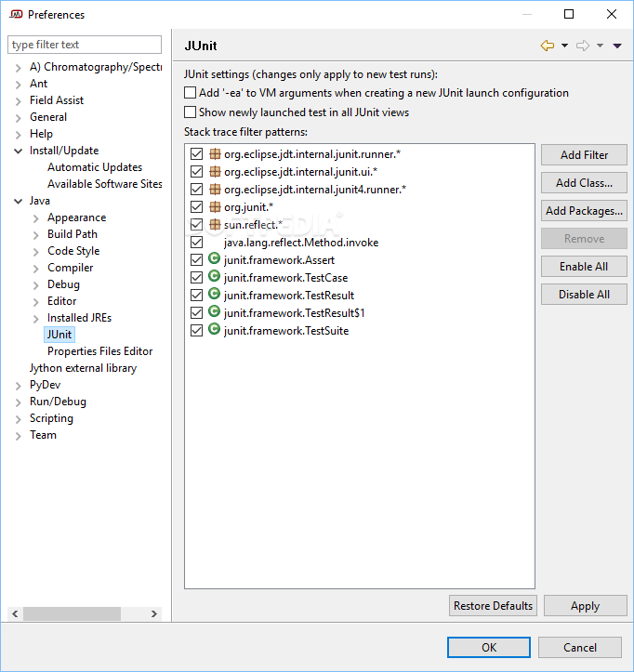The image size is (634, 672).
Task: Click the tree horizontal scrollbar right arrow
Action: [154, 613]
